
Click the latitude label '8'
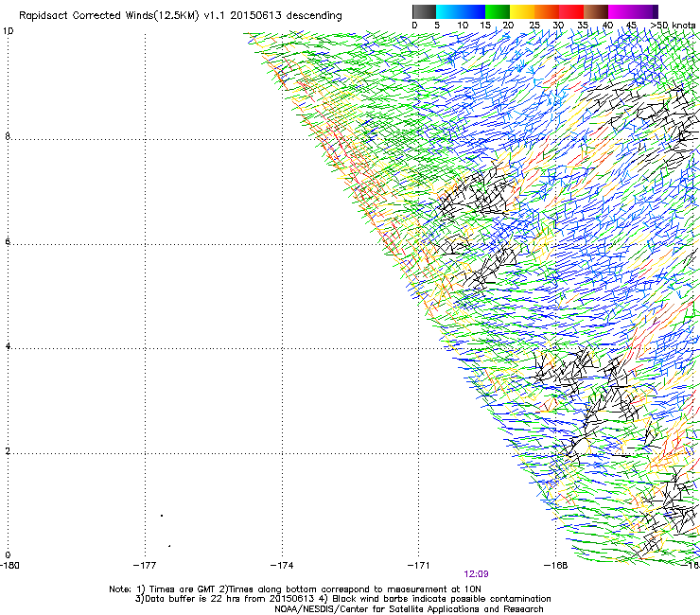click(8, 136)
